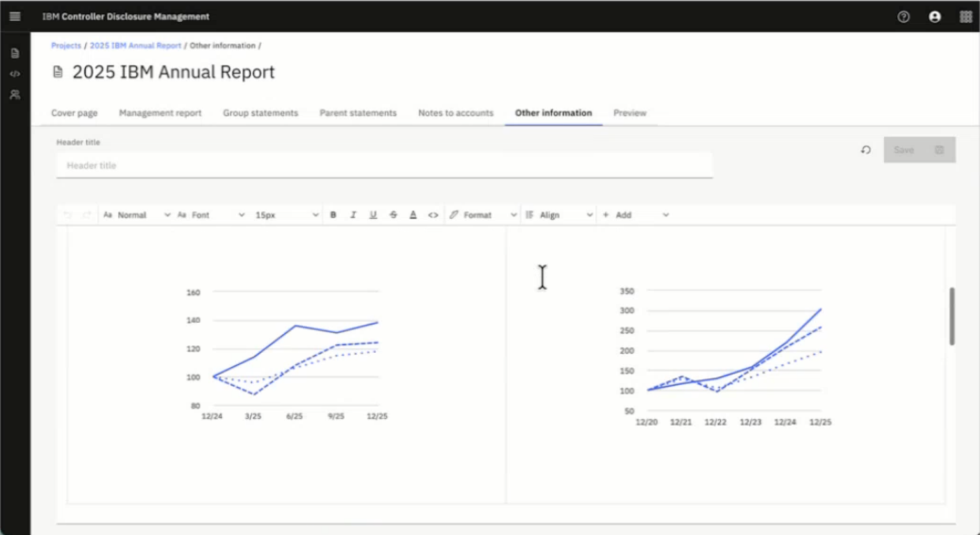The height and width of the screenshot is (535, 980).
Task: Open the help question mark icon
Action: [x=904, y=17]
